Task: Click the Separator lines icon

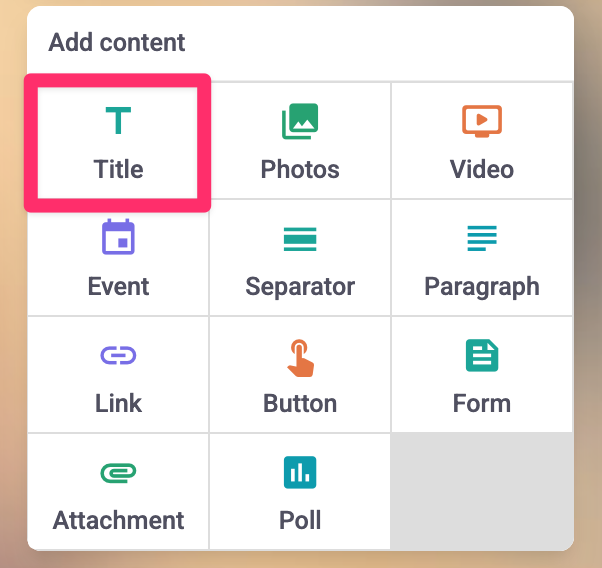Action: [300, 238]
